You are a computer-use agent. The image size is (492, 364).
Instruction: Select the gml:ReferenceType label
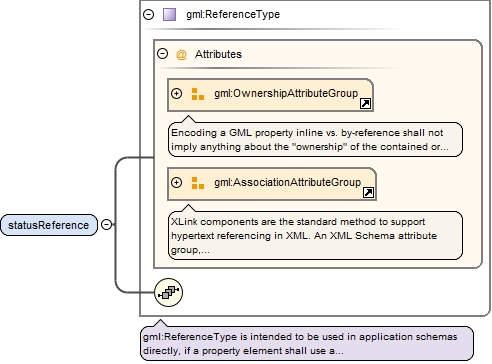pos(233,14)
